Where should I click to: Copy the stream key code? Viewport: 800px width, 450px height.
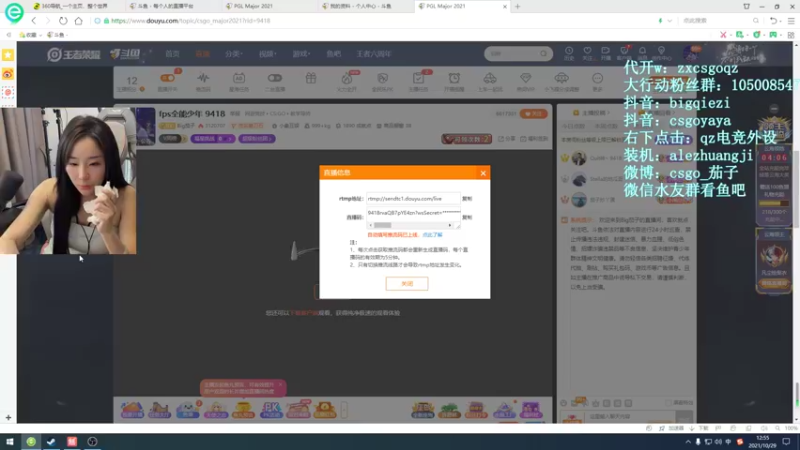point(467,217)
